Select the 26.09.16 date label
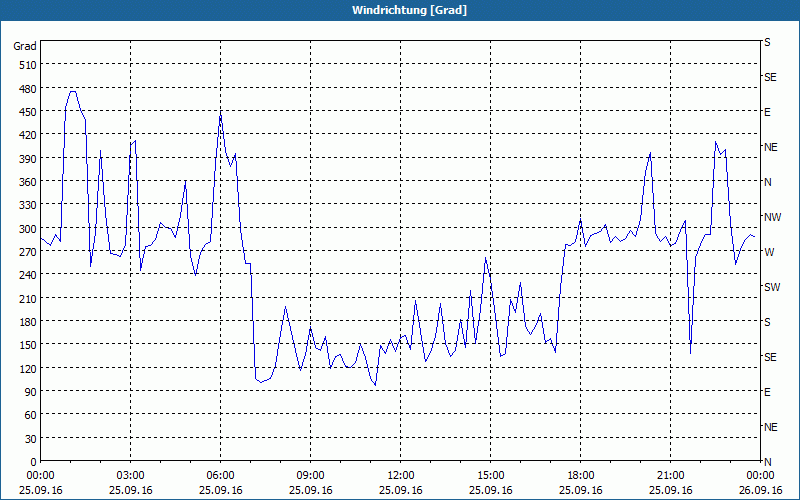The image size is (800, 500). 760,490
